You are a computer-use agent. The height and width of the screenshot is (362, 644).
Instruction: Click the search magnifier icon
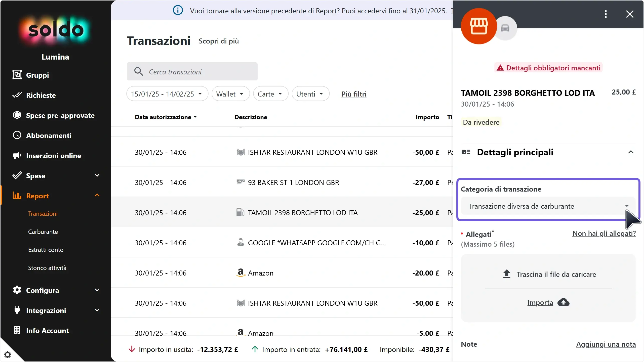pos(139,72)
